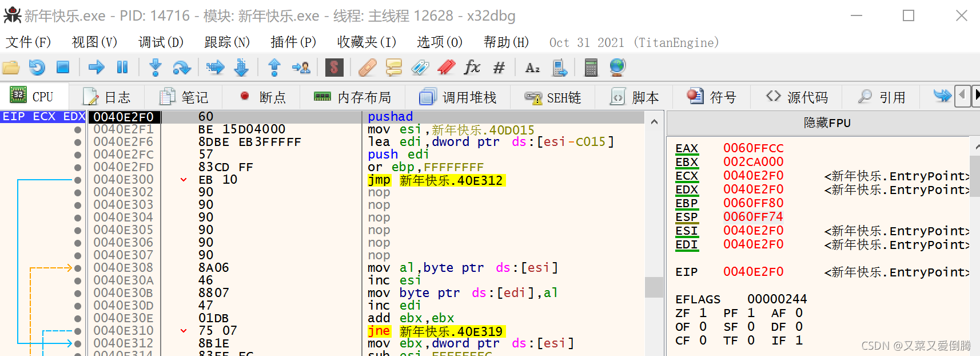Click the open file folder icon
Viewport: 980px width, 356px height.
(11, 68)
